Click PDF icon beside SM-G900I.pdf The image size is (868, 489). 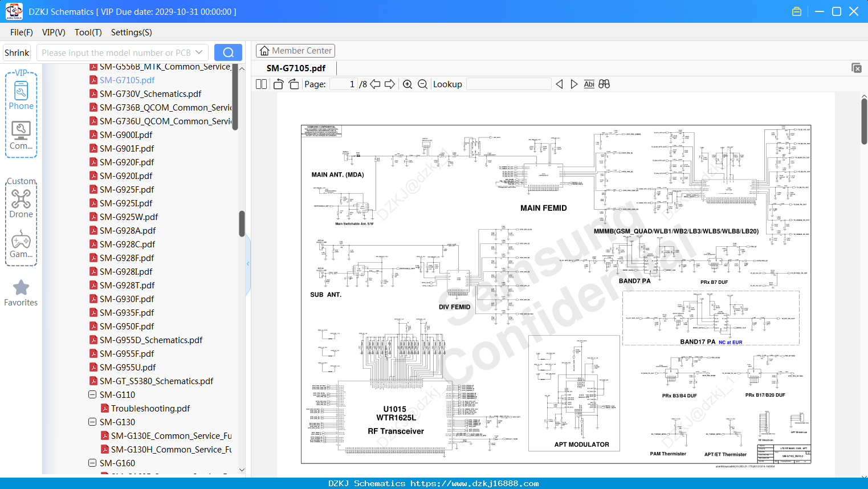(93, 135)
